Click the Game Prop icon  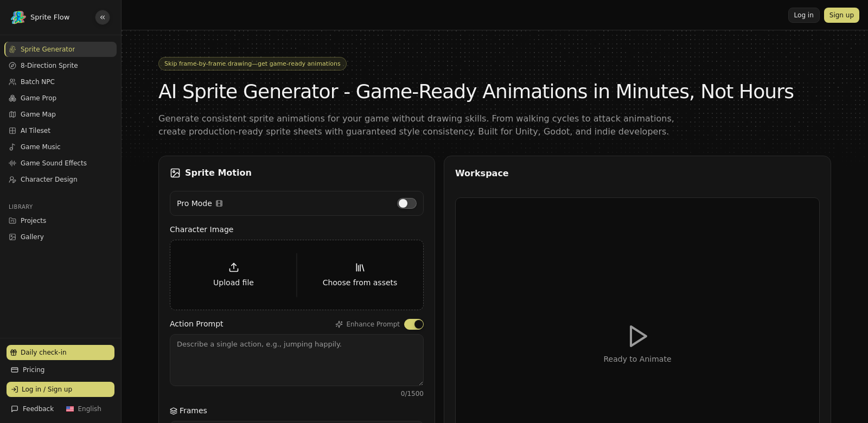tap(12, 98)
